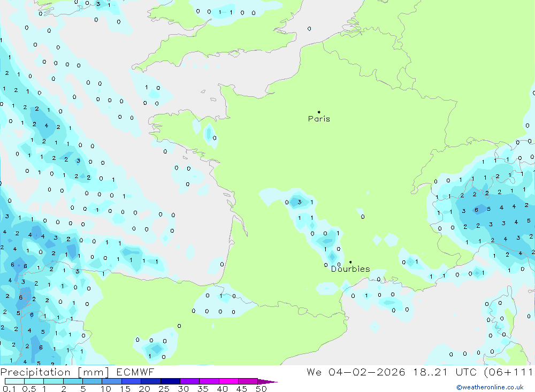
Task: Click the date text 'We 04-02-2026'
Action: [x=356, y=372]
